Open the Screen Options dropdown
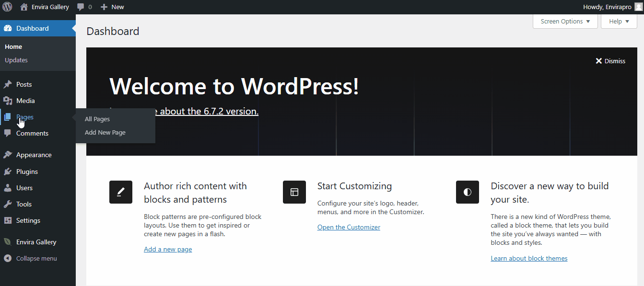The image size is (644, 286). [565, 21]
